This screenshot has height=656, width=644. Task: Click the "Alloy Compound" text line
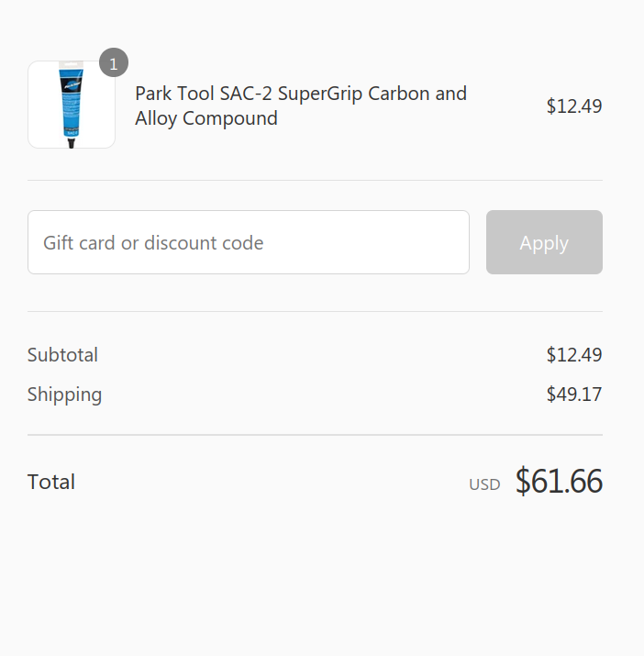click(x=206, y=118)
